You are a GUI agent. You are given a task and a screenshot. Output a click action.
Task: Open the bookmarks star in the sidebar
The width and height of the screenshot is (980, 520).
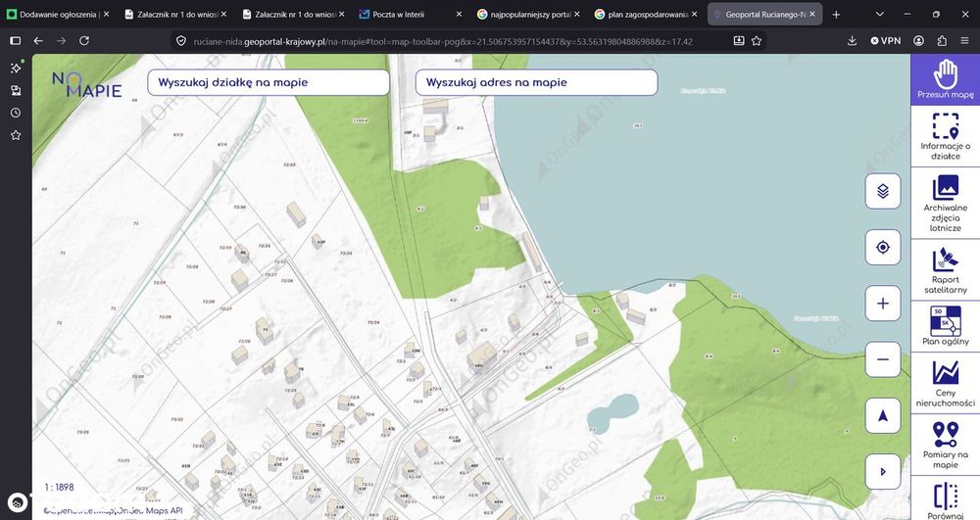click(16, 135)
